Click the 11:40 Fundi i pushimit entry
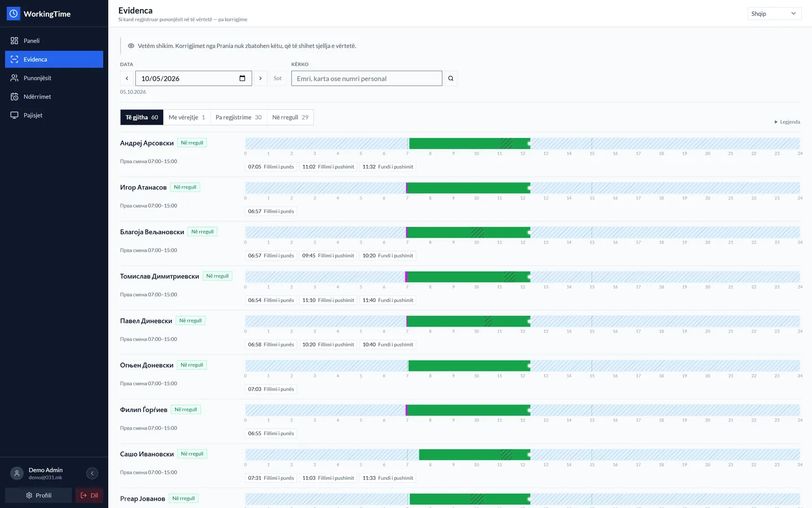The height and width of the screenshot is (508, 812). [x=388, y=300]
